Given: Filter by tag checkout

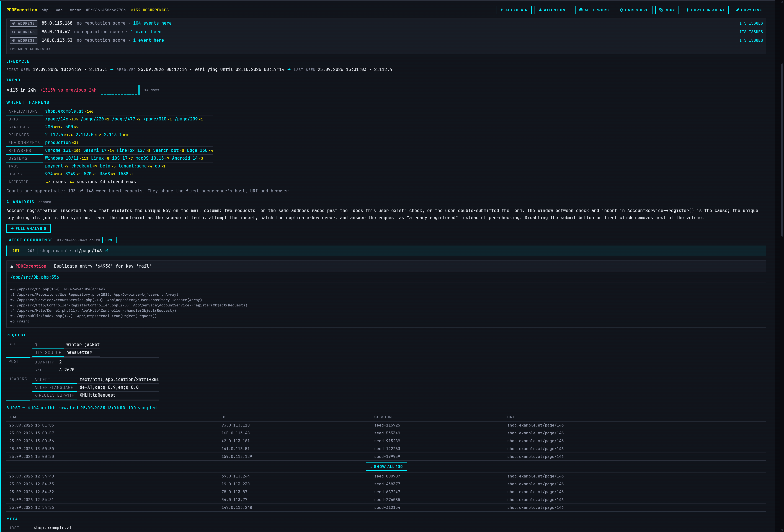Looking at the screenshot, I should tap(82, 166).
